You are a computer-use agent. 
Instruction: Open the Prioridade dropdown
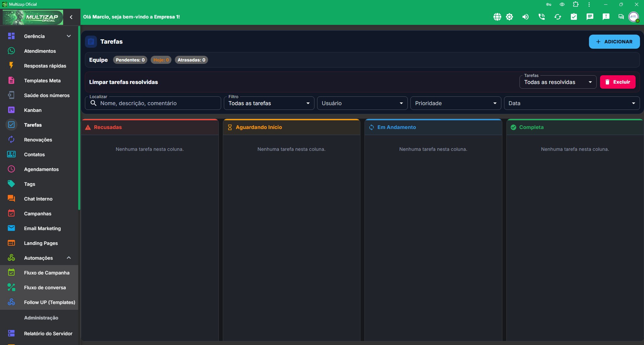click(456, 103)
